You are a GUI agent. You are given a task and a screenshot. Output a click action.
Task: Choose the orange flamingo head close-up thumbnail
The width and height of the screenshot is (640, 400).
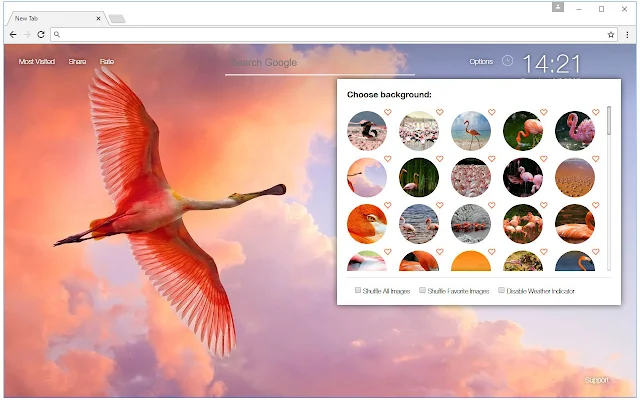367,224
